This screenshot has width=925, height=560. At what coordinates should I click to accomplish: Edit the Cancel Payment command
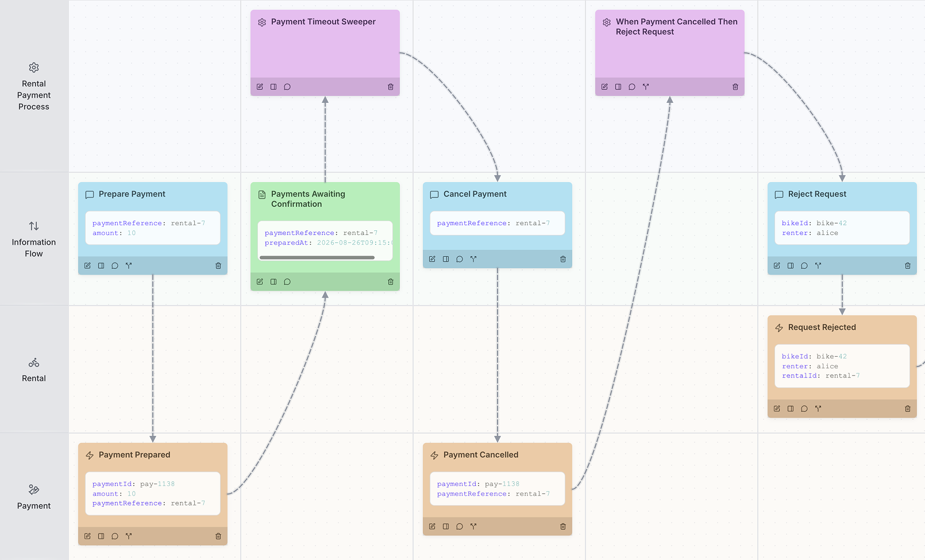(x=432, y=259)
